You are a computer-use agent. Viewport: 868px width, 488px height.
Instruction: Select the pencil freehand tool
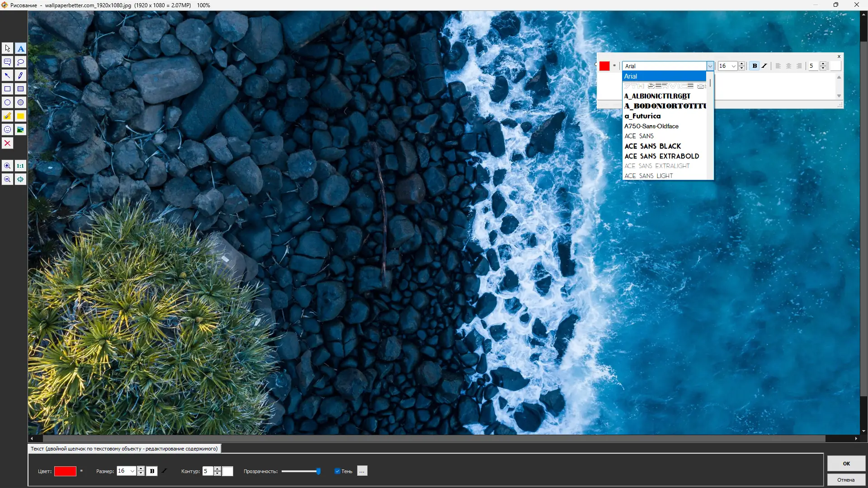pyautogui.click(x=20, y=75)
